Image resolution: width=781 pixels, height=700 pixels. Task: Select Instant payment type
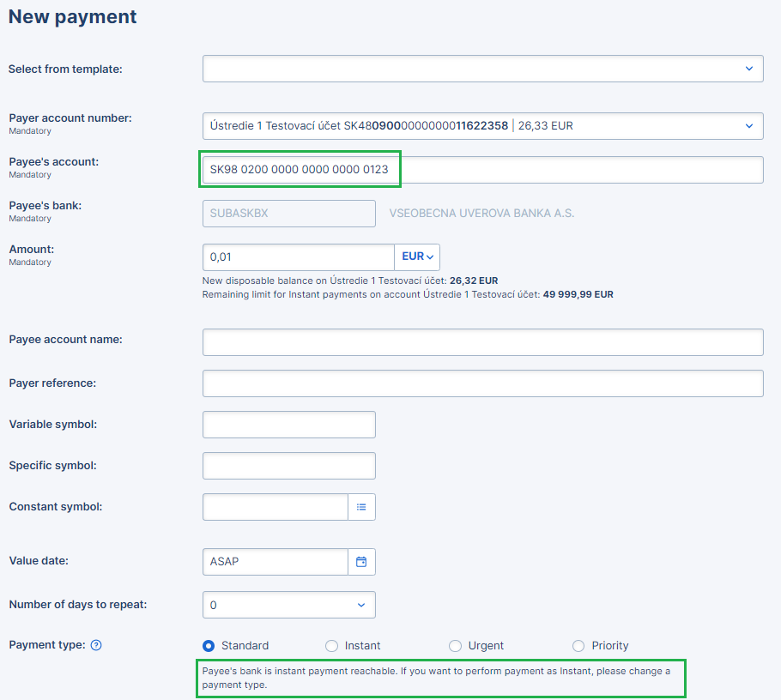tap(332, 646)
